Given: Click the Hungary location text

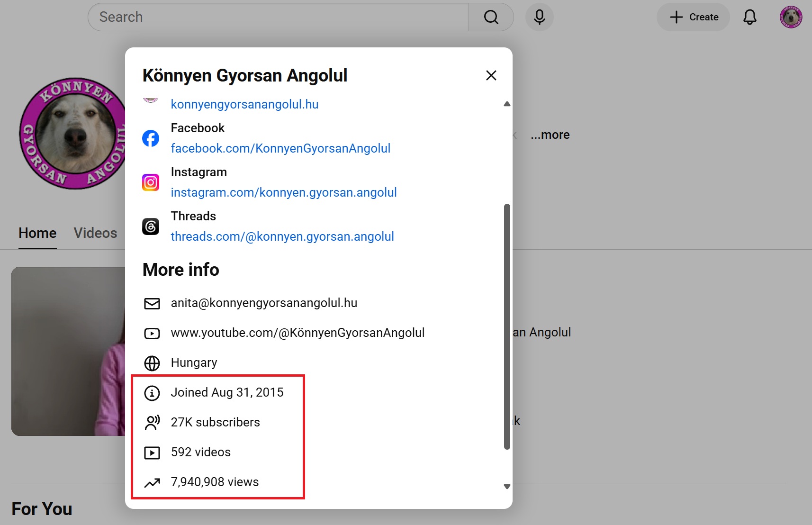Looking at the screenshot, I should [x=194, y=363].
